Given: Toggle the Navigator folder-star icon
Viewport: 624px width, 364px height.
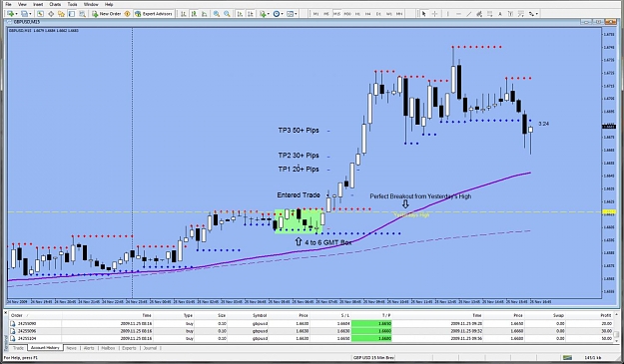Looking at the screenshot, I should pyautogui.click(x=61, y=14).
